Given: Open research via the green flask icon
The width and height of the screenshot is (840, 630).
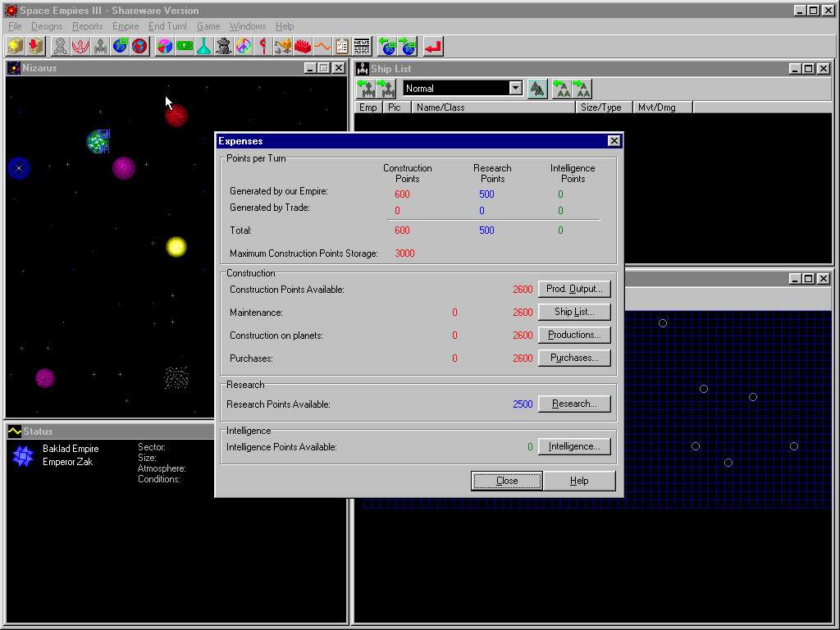Looking at the screenshot, I should [x=204, y=46].
